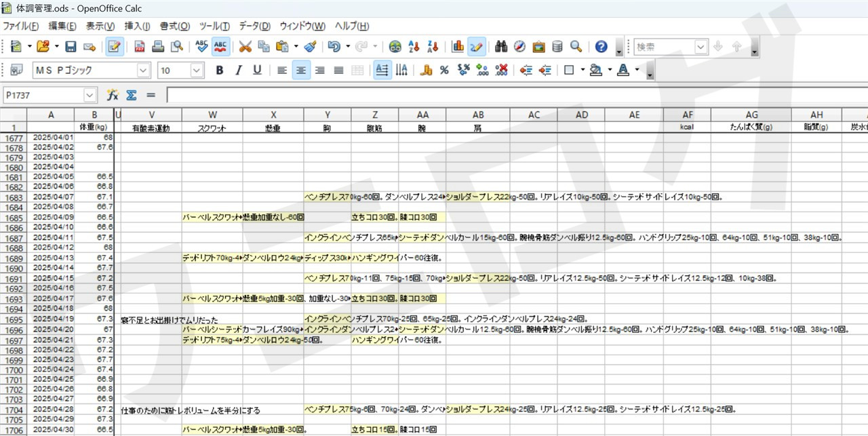Sort Ascending A-Z icon

[414, 47]
